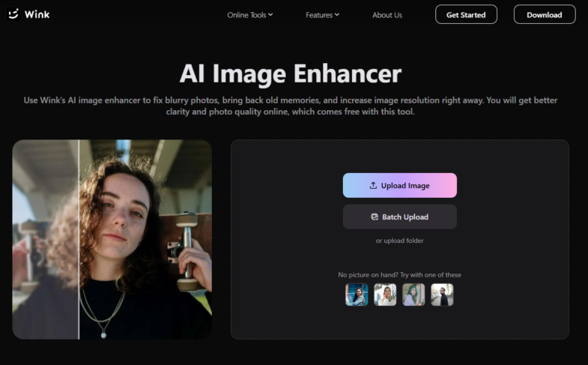Select the sample photo of man in black

click(x=442, y=295)
